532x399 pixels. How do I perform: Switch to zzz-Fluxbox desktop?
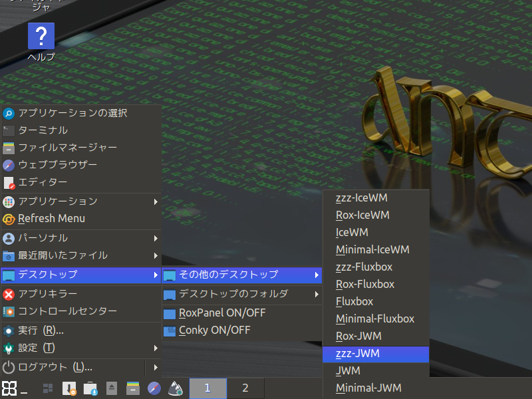pyautogui.click(x=376, y=267)
